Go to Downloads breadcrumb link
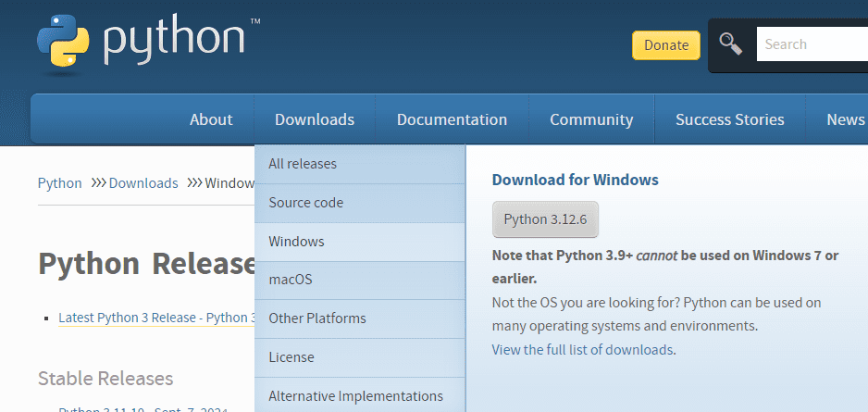 (143, 182)
